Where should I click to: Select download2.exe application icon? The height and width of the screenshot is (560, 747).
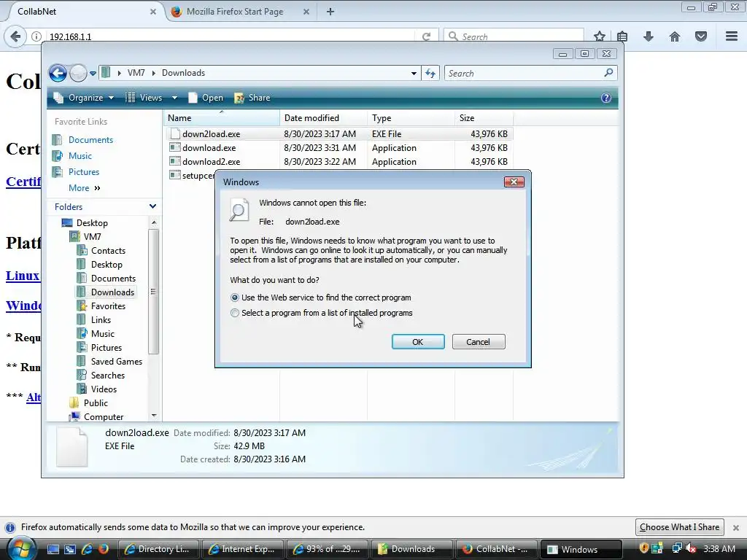[175, 161]
